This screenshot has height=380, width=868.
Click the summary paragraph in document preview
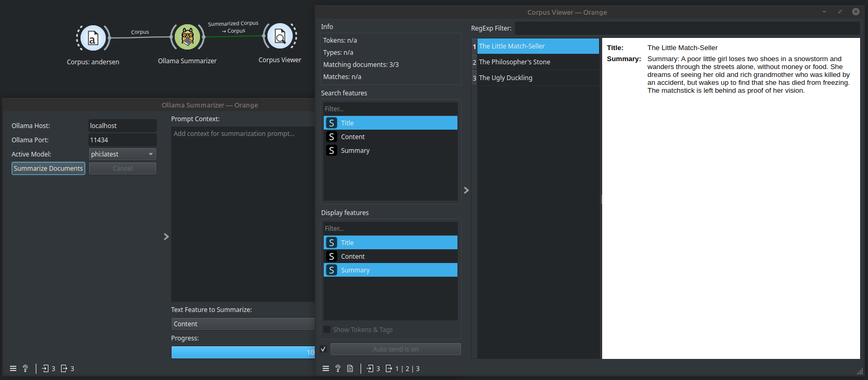[749, 75]
